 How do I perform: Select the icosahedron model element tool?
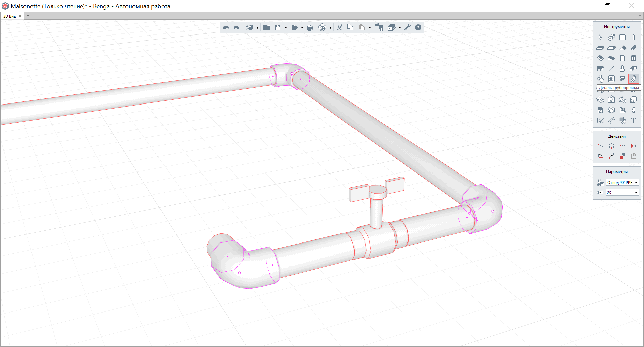(611, 110)
